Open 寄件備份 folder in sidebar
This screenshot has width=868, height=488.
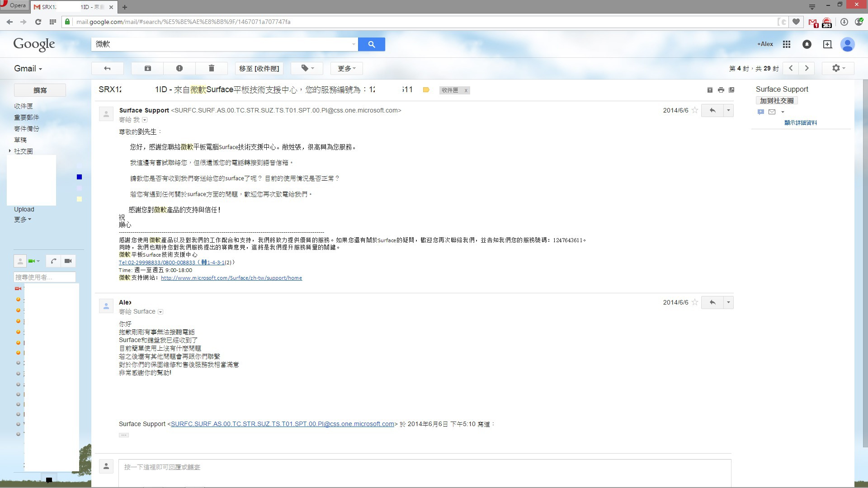[27, 129]
